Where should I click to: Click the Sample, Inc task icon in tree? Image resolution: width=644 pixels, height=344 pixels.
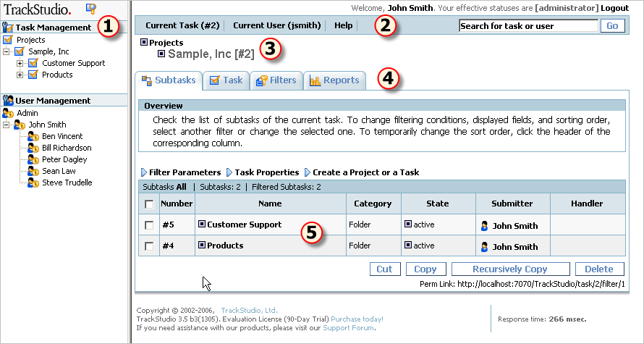(x=20, y=51)
